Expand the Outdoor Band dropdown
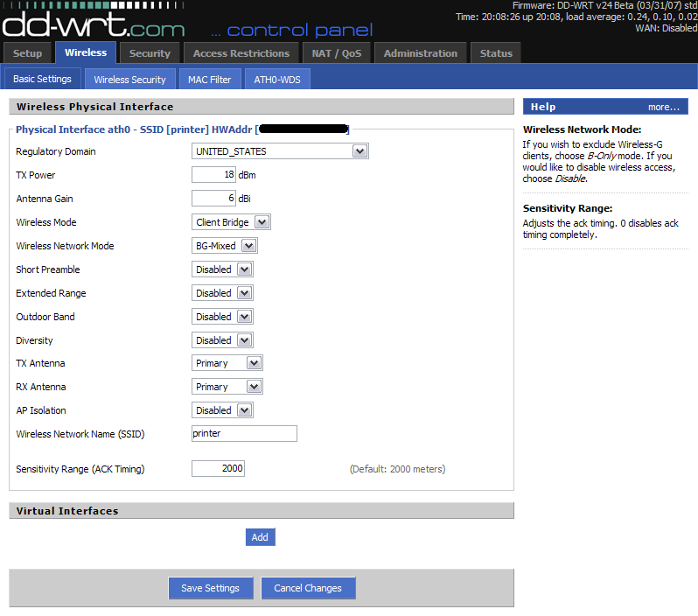The image size is (698, 616). (222, 316)
